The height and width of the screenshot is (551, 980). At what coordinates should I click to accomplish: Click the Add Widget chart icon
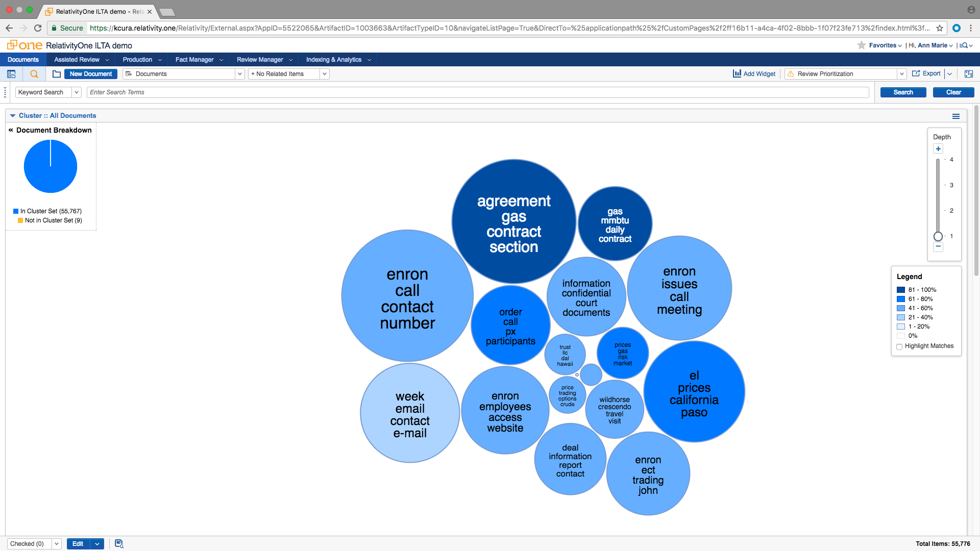coord(737,73)
